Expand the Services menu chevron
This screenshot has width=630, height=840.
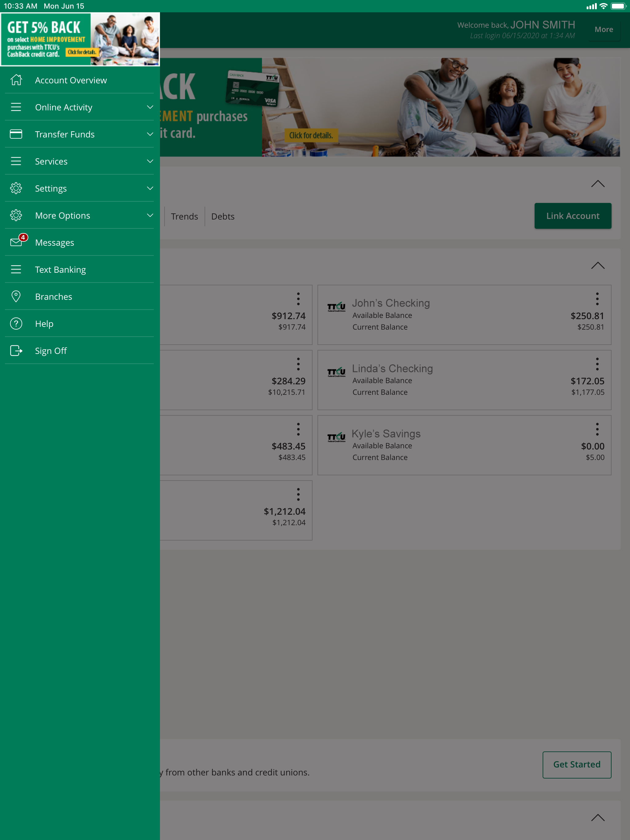[150, 161]
